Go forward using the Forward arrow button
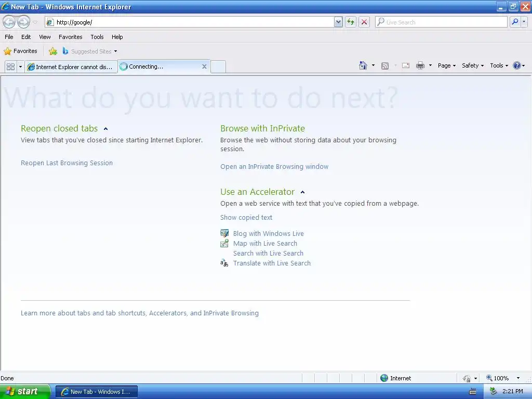This screenshot has height=399, width=532. click(24, 22)
